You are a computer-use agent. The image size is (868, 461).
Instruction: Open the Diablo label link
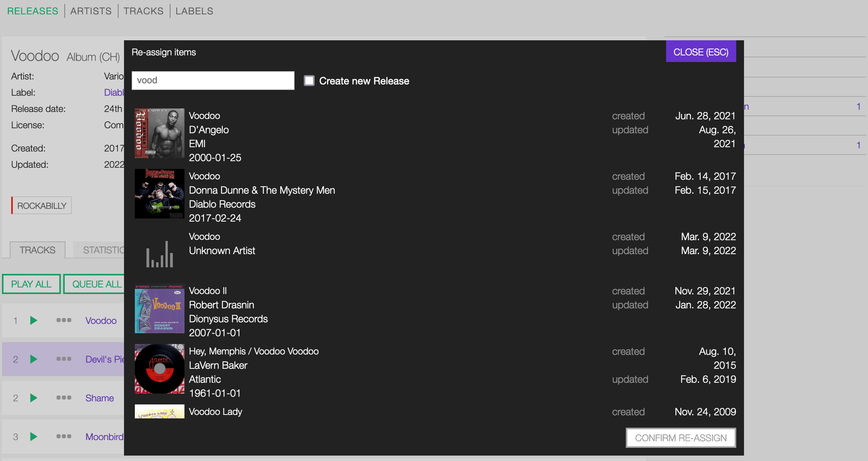click(114, 93)
